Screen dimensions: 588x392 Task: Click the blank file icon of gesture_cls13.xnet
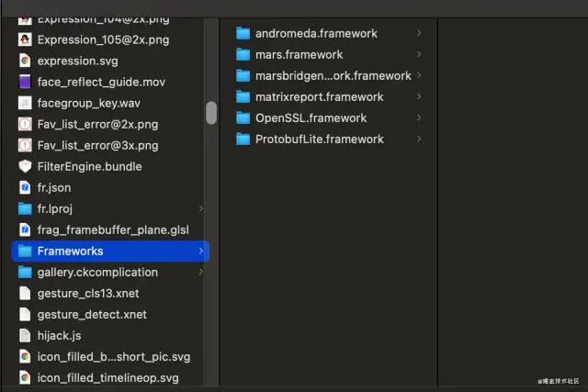point(25,293)
